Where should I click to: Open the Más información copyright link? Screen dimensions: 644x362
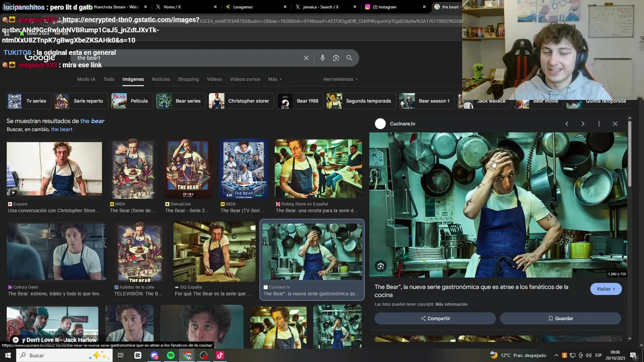tap(451, 305)
